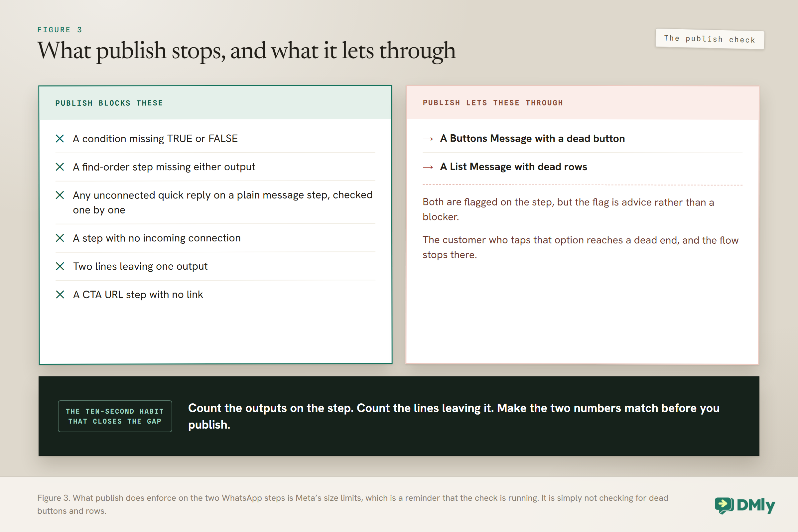Image resolution: width=798 pixels, height=532 pixels.
Task: Click the 'Count the outputs on the step' sentence
Action: click(x=454, y=416)
